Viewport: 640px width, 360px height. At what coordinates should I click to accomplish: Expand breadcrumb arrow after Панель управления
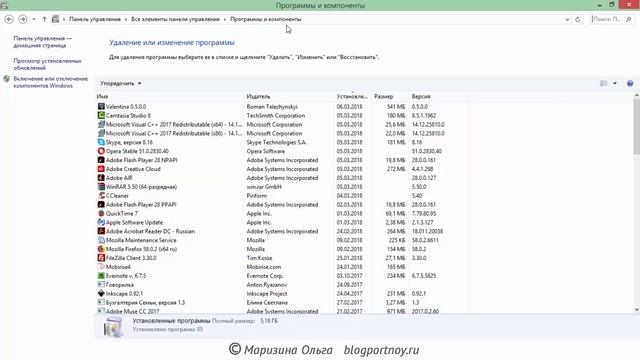click(x=126, y=19)
